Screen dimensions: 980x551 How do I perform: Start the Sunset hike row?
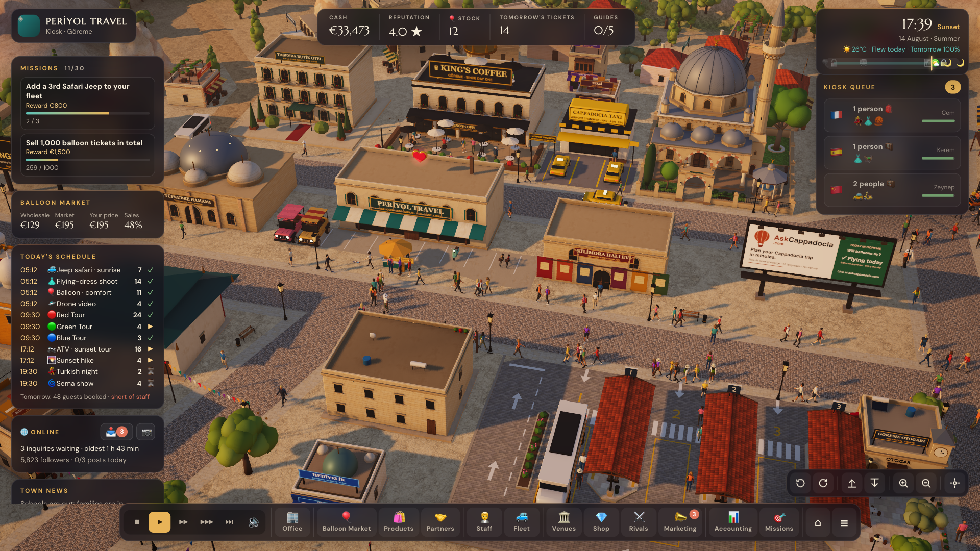click(87, 360)
